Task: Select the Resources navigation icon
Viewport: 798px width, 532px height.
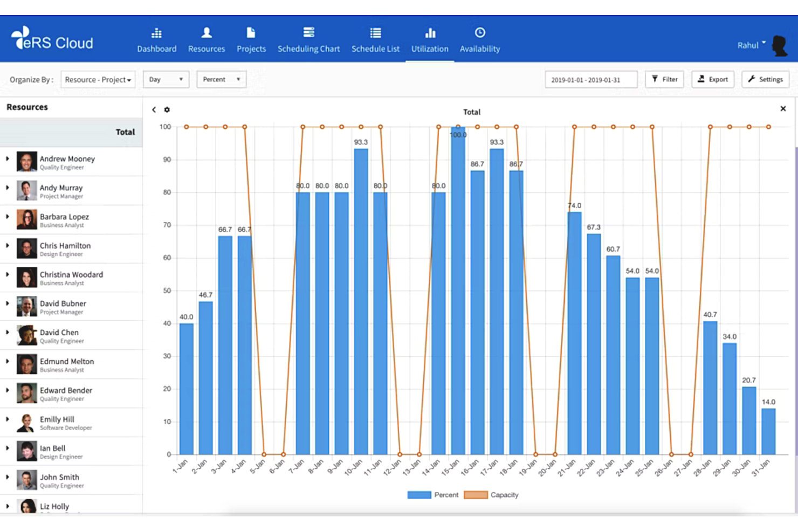Action: (207, 39)
